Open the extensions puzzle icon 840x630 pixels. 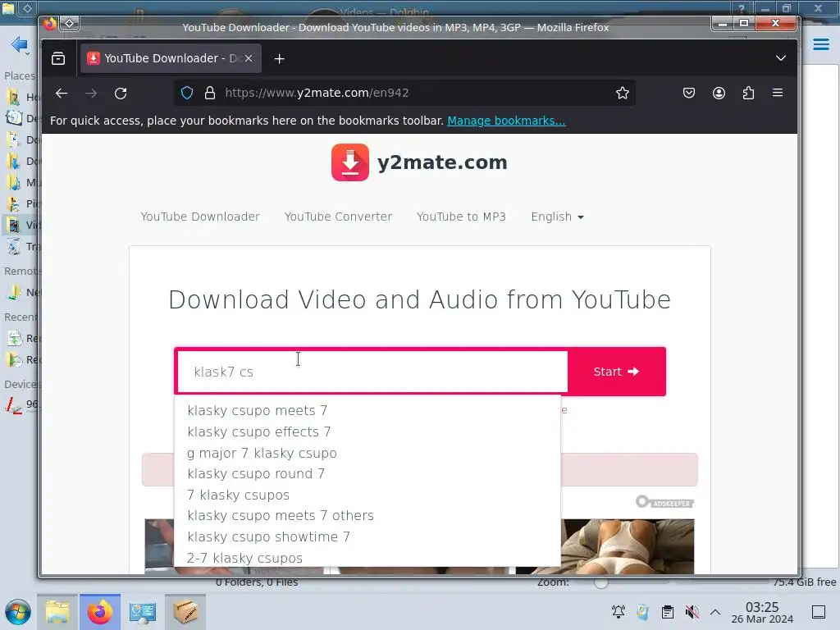pyautogui.click(x=748, y=94)
